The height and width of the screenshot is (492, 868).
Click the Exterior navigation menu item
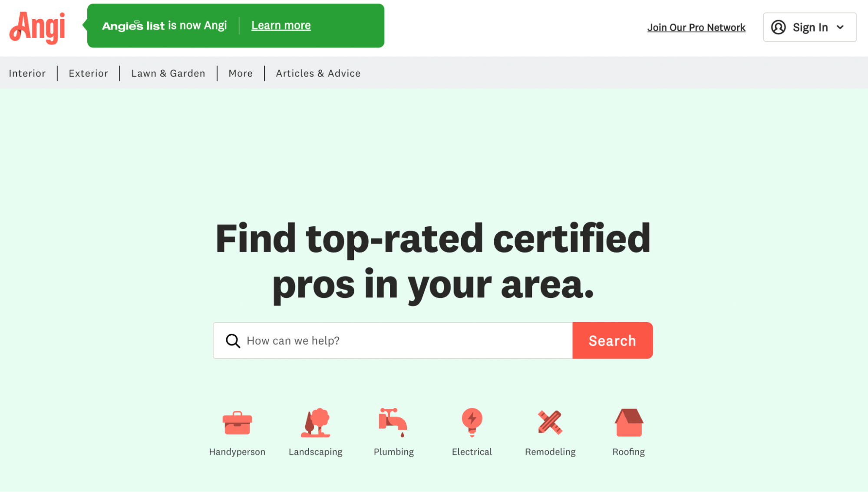click(88, 73)
